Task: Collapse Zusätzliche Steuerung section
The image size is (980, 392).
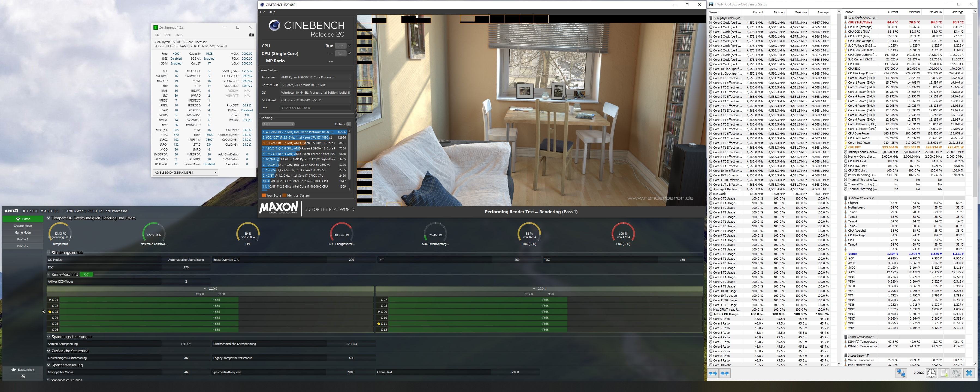Action: pyautogui.click(x=49, y=351)
